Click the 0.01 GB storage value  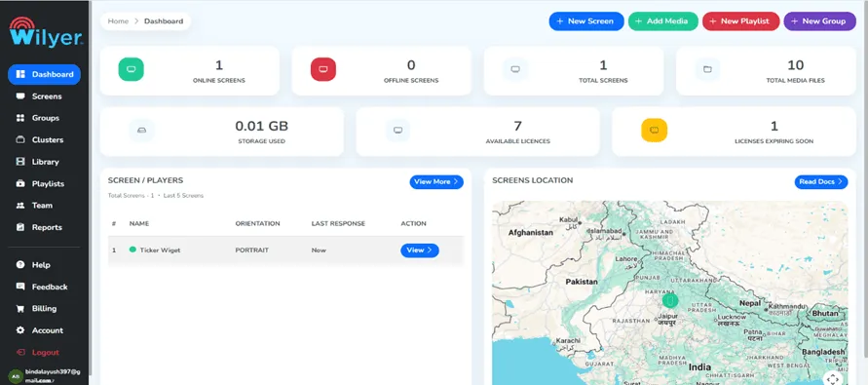pos(261,127)
